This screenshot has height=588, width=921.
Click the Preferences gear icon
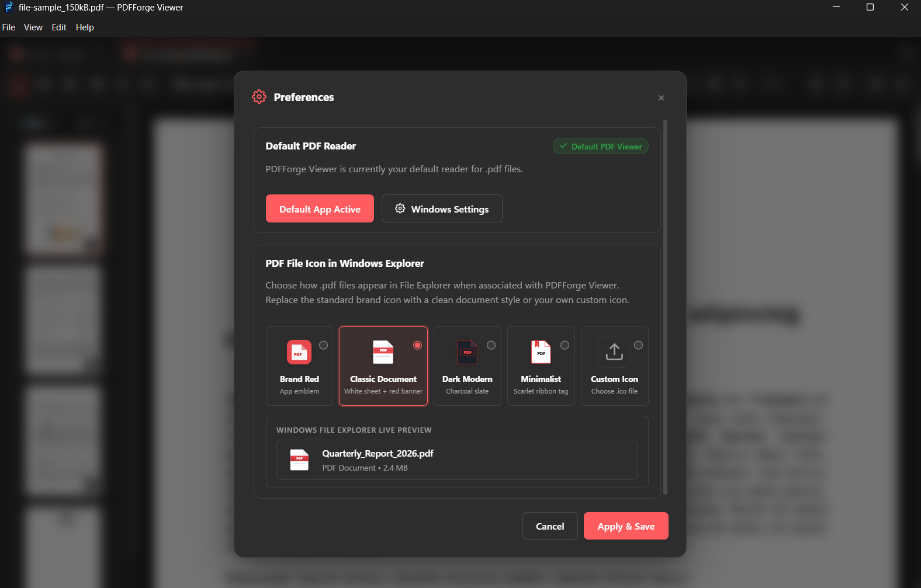[x=259, y=97]
